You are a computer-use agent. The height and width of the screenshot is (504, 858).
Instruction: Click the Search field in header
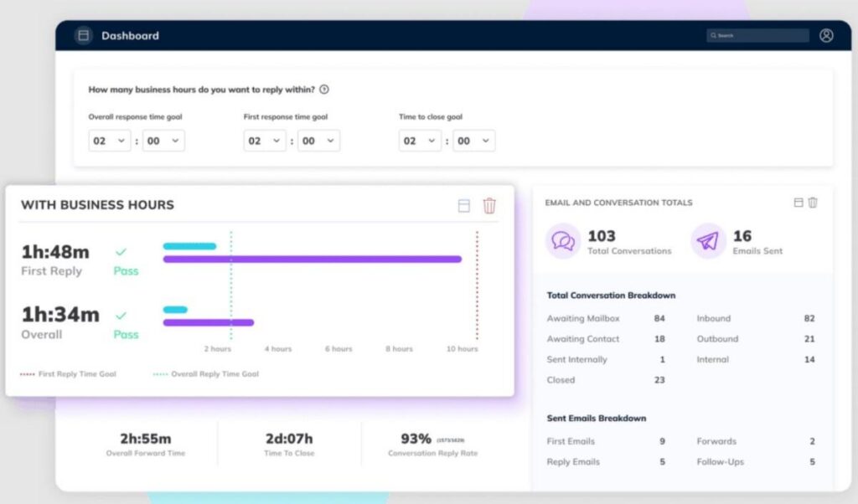tap(758, 35)
